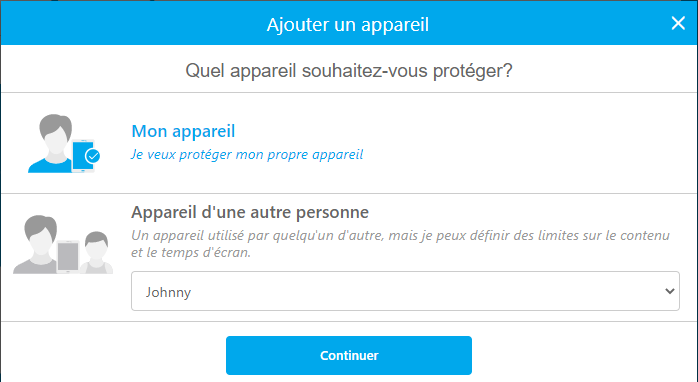The image size is (698, 382).
Task: Open the Johnny person selection dropdown
Action: [x=405, y=291]
